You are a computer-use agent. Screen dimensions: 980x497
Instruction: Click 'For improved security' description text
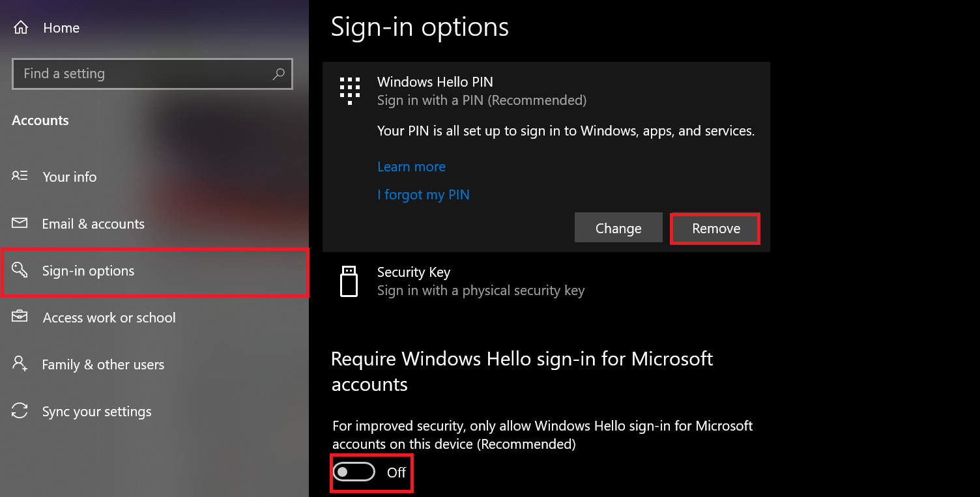point(542,434)
